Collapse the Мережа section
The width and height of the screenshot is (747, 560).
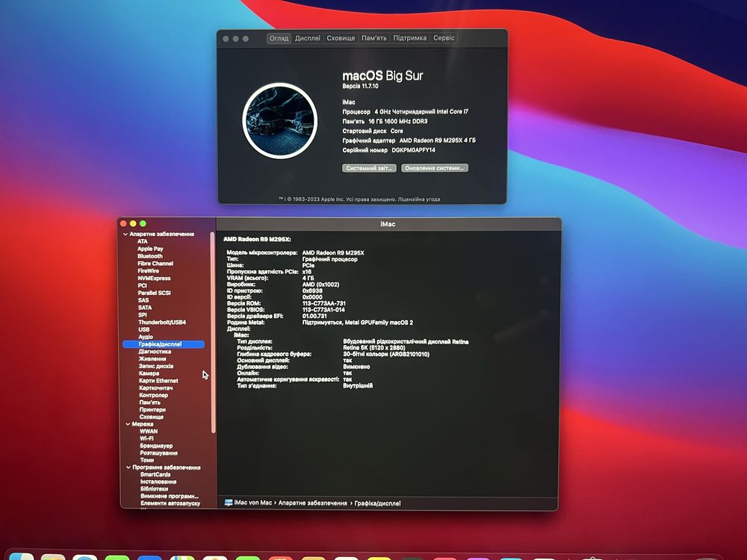(128, 424)
